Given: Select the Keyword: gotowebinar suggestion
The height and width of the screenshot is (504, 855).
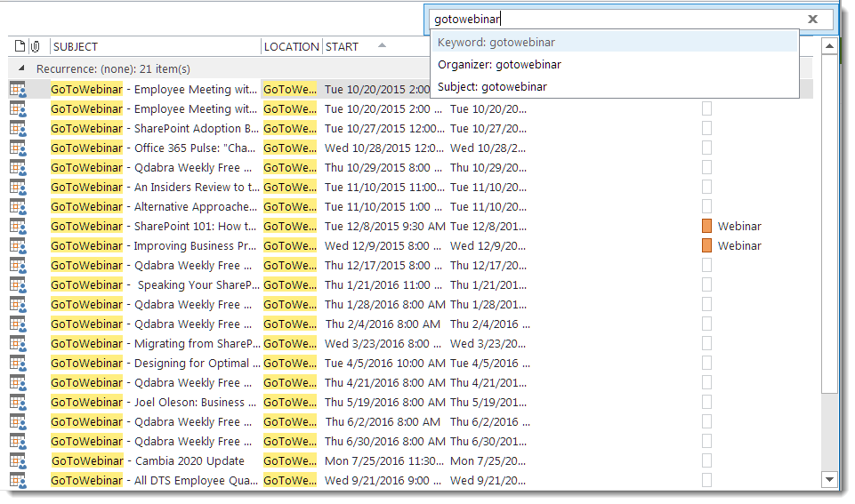Looking at the screenshot, I should pos(496,42).
